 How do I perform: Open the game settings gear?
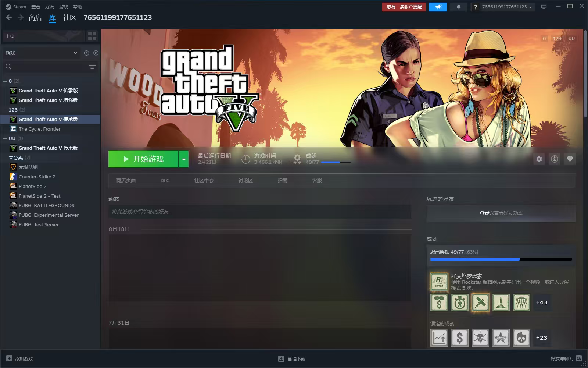pyautogui.click(x=539, y=159)
